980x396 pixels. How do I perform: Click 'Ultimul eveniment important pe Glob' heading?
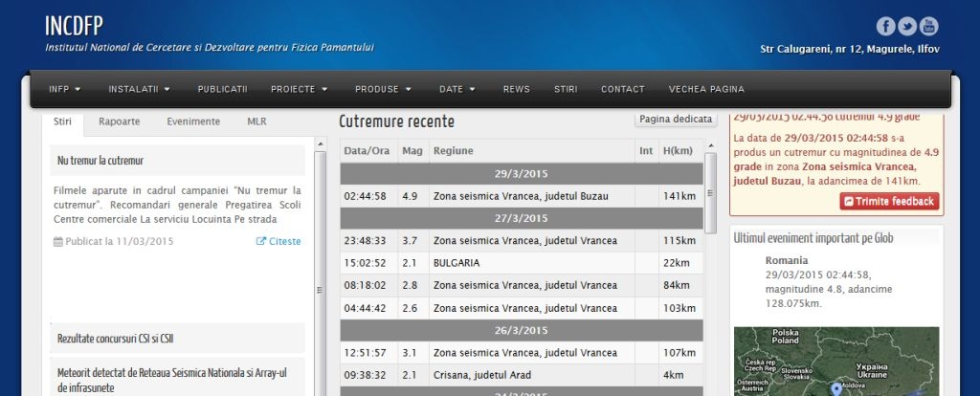click(813, 238)
